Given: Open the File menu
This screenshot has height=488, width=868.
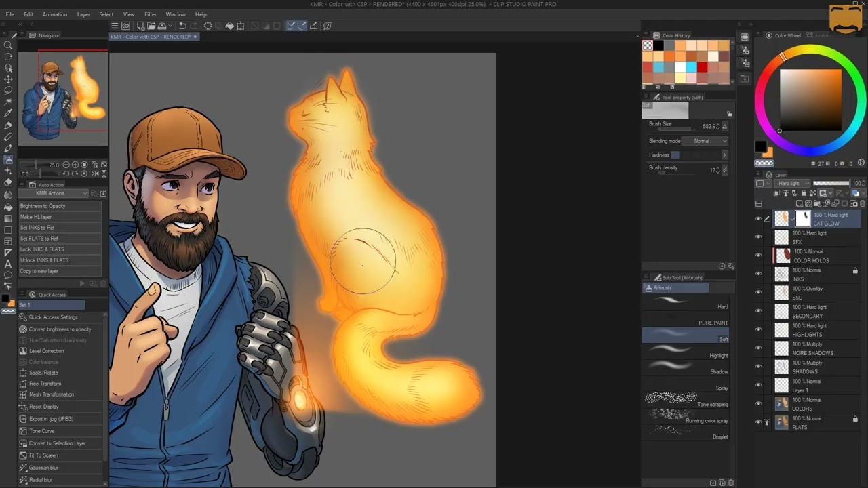Looking at the screenshot, I should point(9,14).
